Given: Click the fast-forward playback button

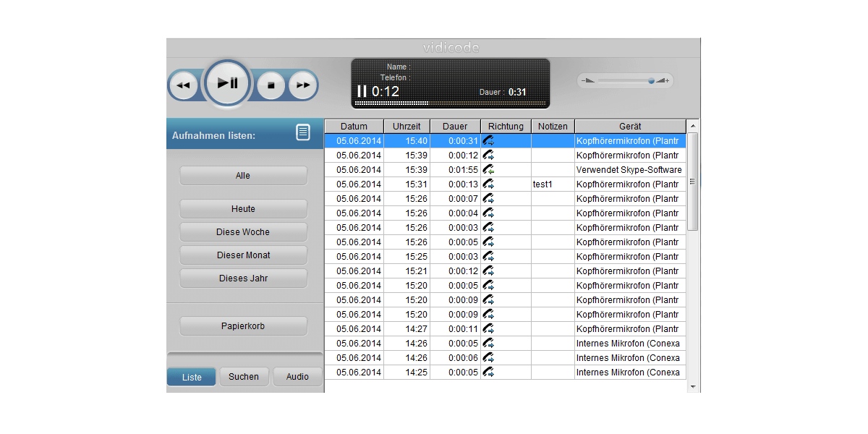Looking at the screenshot, I should 303,85.
